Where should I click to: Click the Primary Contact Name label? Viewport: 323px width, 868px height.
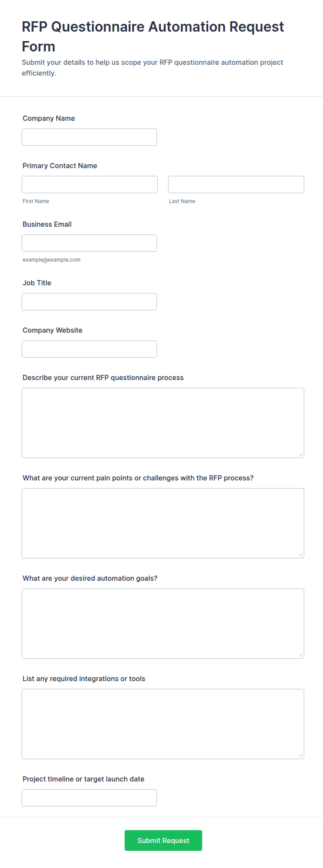tap(60, 166)
